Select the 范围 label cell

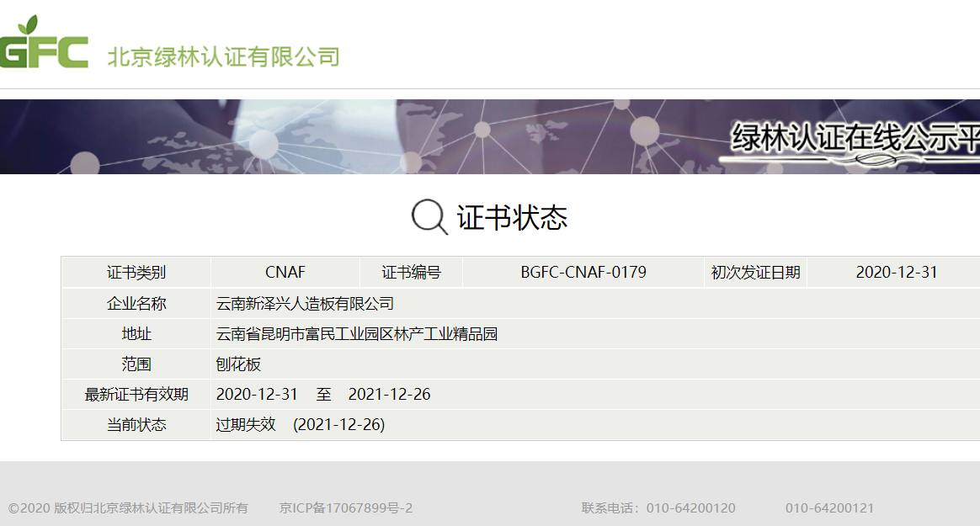(136, 364)
